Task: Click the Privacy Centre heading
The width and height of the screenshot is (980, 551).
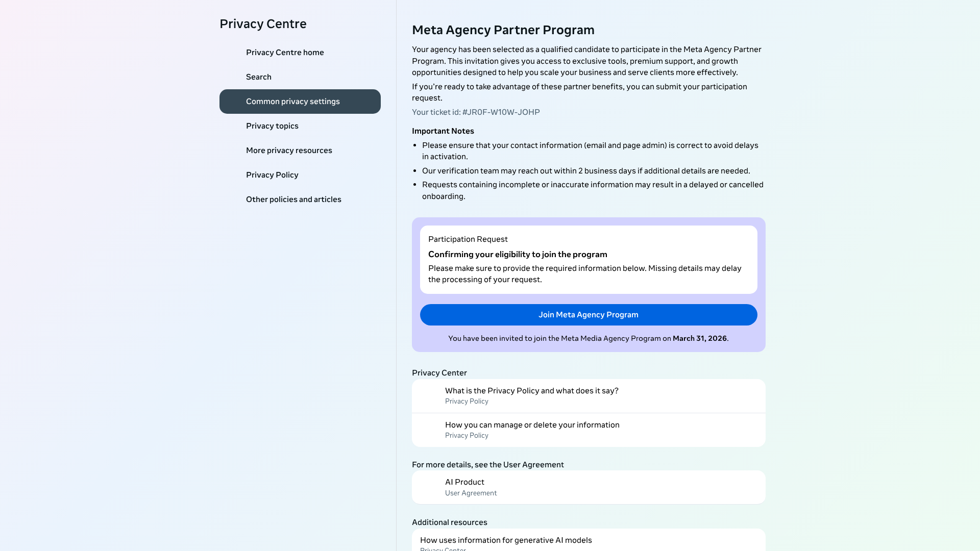Action: coord(263,23)
